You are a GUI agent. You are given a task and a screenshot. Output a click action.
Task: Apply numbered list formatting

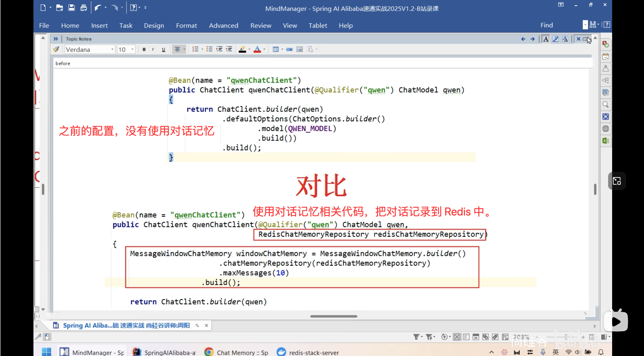pyautogui.click(x=195, y=49)
